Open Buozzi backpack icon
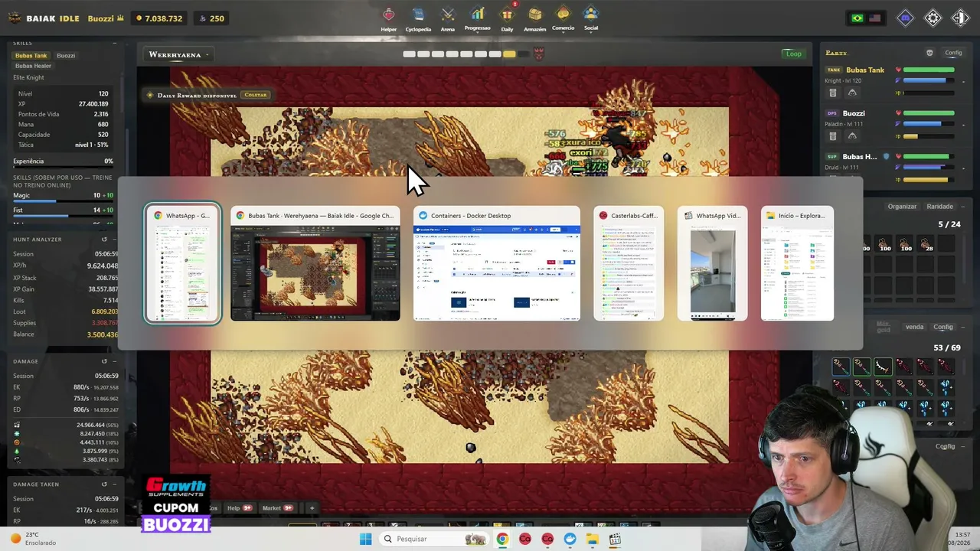The image size is (980, 551). [x=833, y=136]
